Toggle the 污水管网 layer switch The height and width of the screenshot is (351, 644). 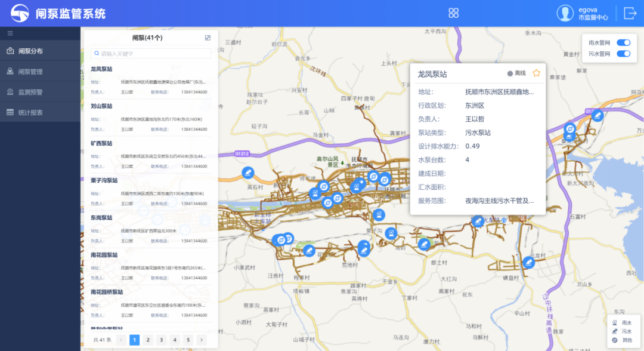623,54
